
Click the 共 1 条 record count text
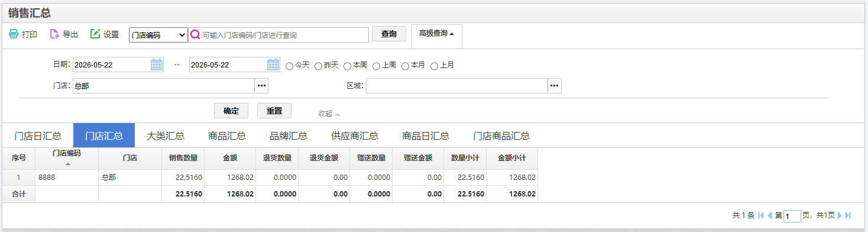pyautogui.click(x=743, y=215)
